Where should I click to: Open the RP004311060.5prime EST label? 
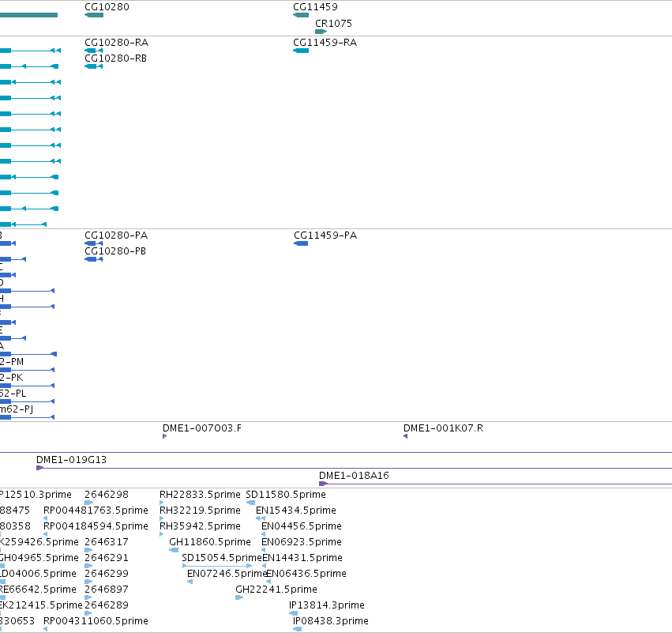point(96,621)
